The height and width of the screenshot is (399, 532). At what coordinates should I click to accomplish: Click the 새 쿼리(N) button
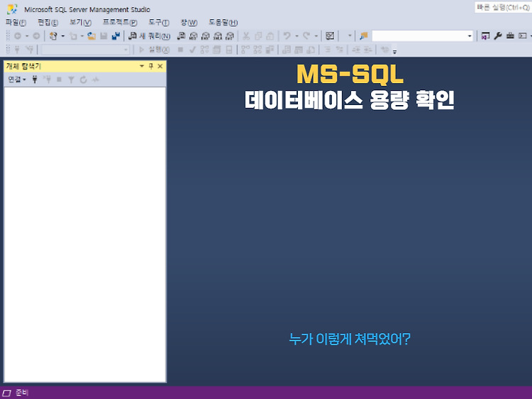tap(149, 35)
